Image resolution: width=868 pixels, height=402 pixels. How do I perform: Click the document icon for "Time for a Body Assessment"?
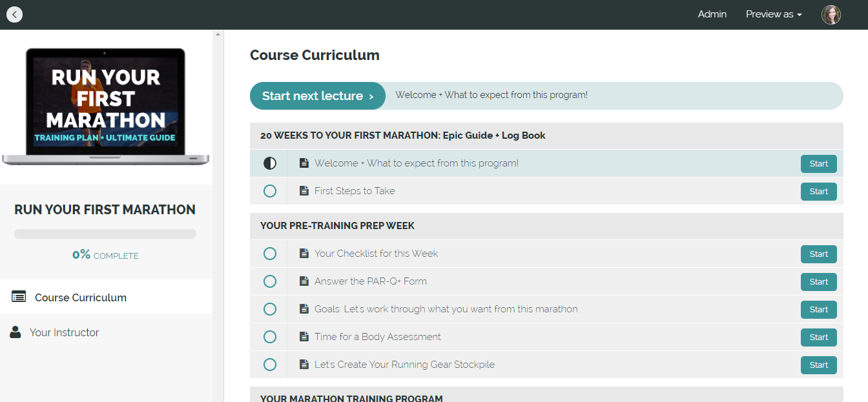[x=304, y=336]
